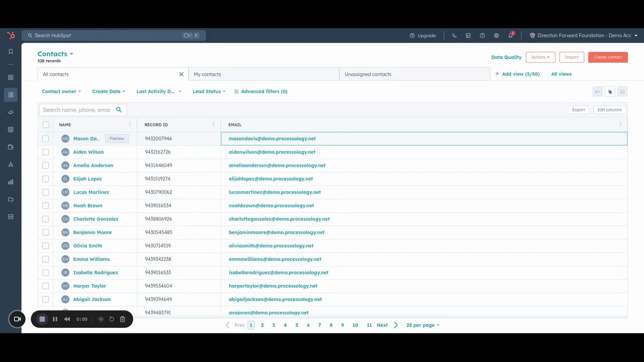The width and height of the screenshot is (644, 362).
Task: Open the Notifications bell icon
Action: pos(511,36)
